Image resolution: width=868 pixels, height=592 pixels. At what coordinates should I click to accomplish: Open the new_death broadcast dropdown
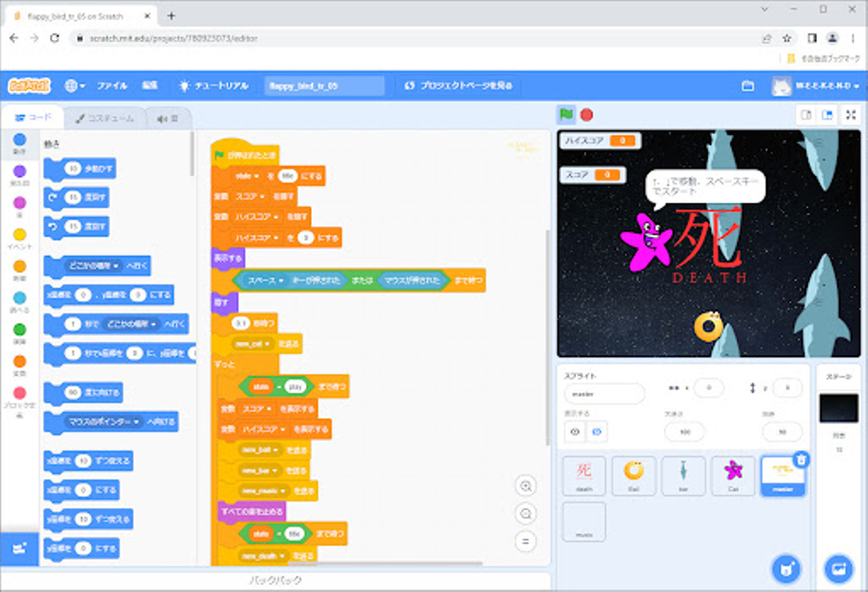262,556
